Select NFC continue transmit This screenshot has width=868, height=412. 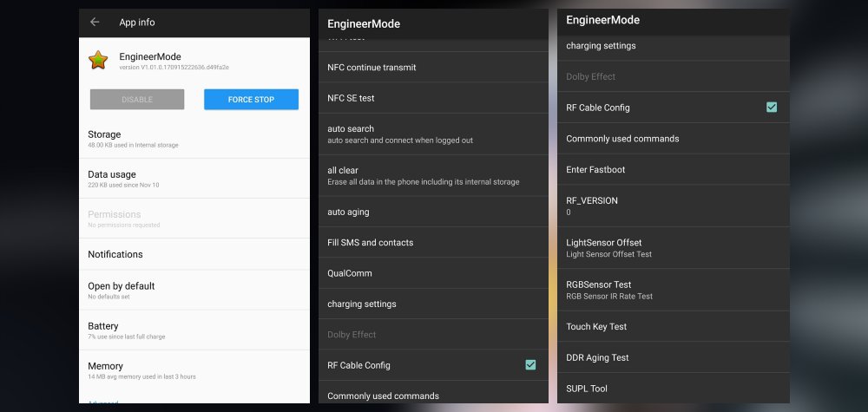(x=433, y=68)
